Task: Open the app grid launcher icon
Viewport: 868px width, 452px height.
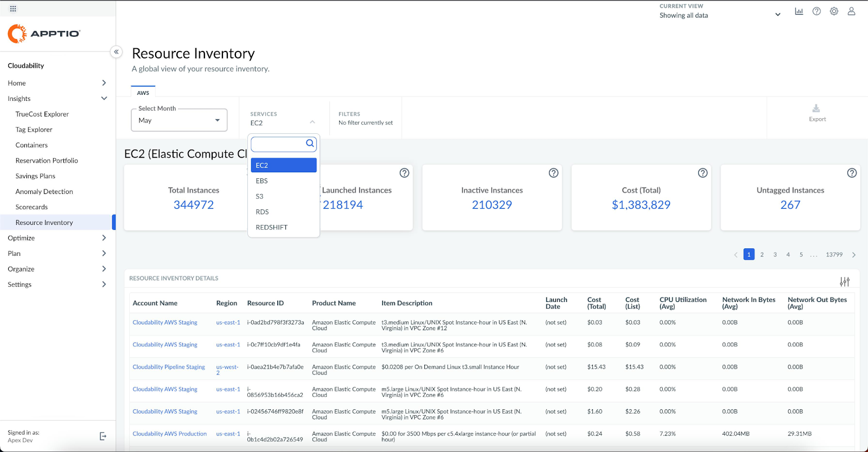Action: 13,9
